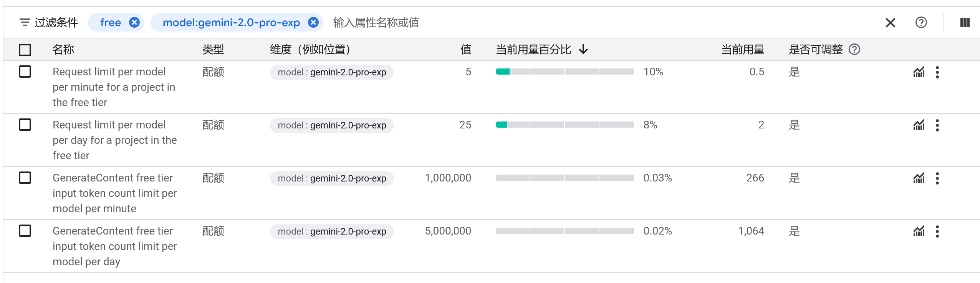
Task: Click the current usage 0.5 cell
Action: click(757, 72)
